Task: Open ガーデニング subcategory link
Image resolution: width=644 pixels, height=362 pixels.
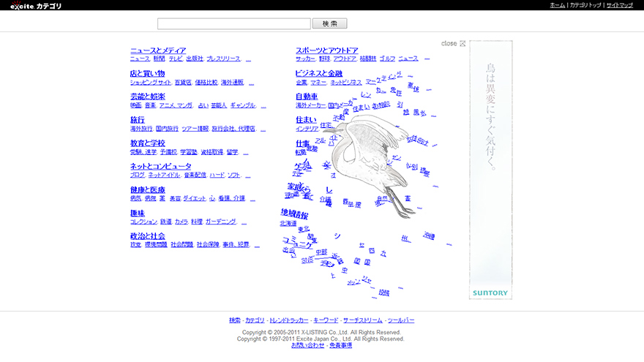Action: 220,222
